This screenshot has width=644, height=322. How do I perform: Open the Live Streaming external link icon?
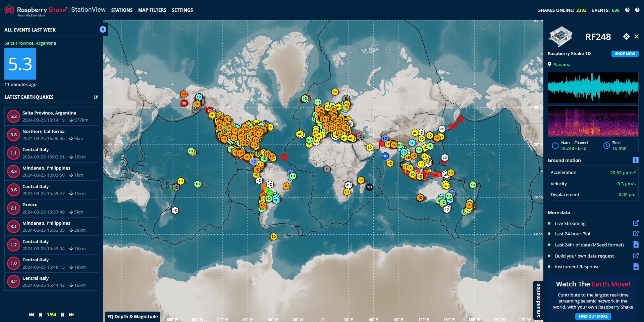tap(636, 223)
